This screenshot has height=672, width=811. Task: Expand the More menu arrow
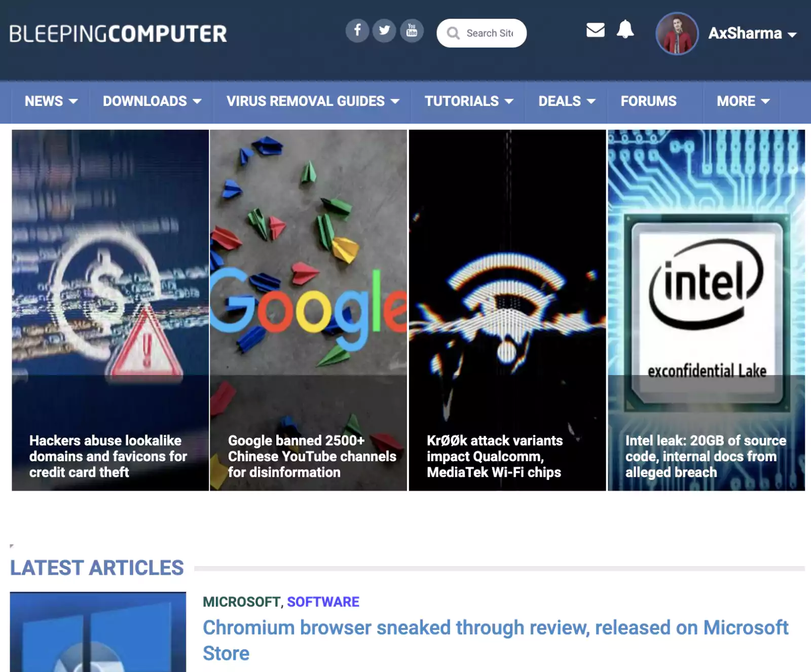point(765,101)
